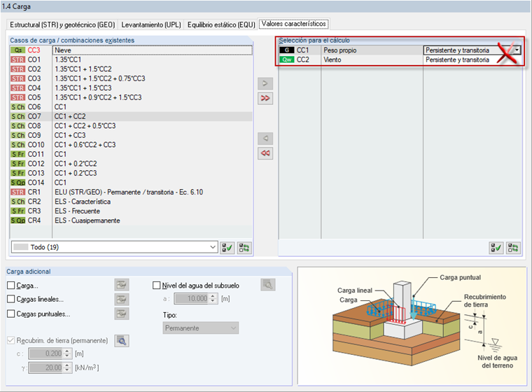
Task: Click the S Qp tag of CR4
Action: point(18,220)
